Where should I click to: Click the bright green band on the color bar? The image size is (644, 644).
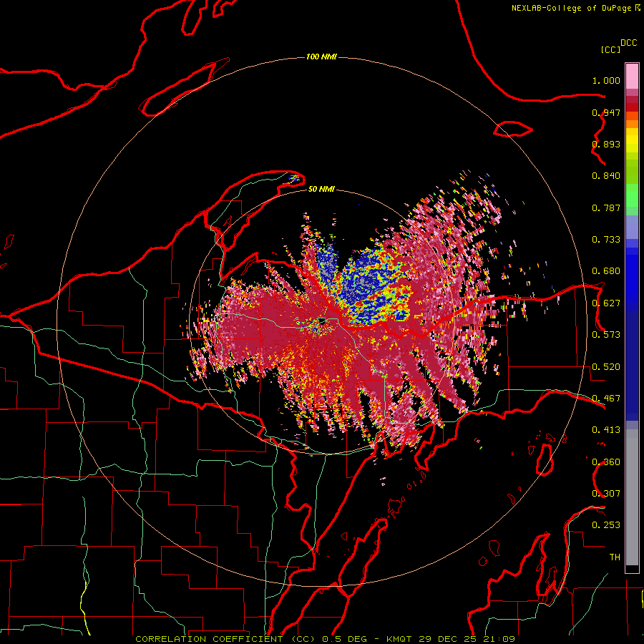[632, 195]
